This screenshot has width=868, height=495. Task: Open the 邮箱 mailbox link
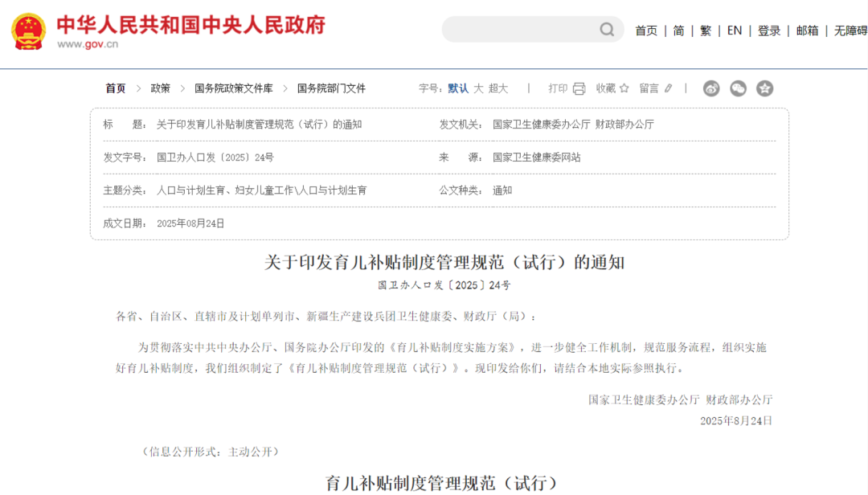point(807,31)
